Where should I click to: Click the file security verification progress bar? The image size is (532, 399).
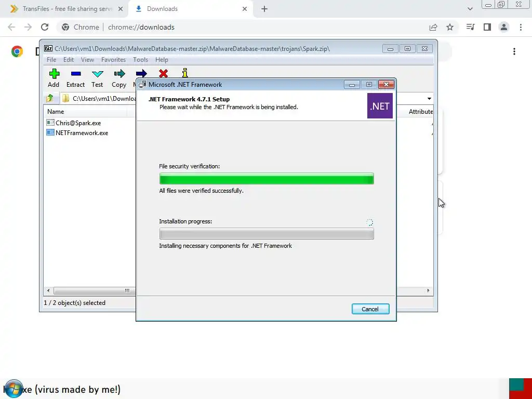click(267, 179)
